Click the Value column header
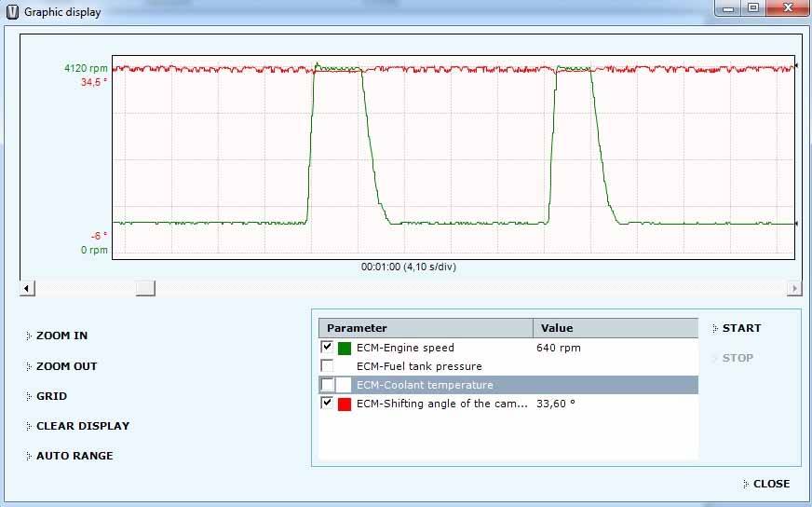 [x=615, y=328]
